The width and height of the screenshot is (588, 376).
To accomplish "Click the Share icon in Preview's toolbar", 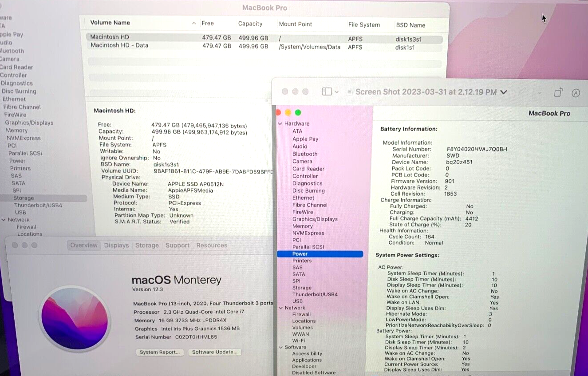I will click(558, 92).
